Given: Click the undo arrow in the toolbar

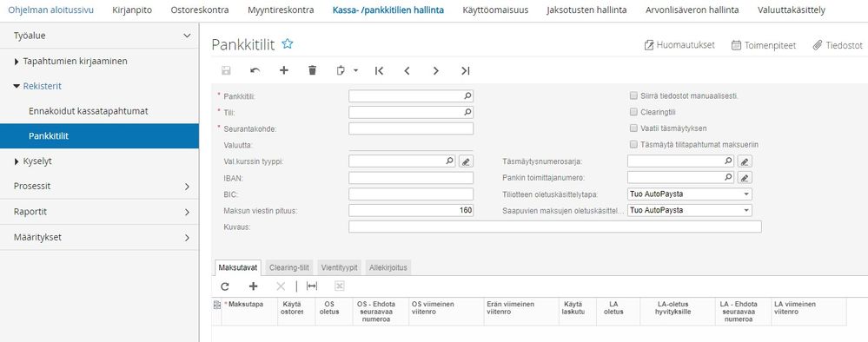Looking at the screenshot, I should click(x=255, y=71).
